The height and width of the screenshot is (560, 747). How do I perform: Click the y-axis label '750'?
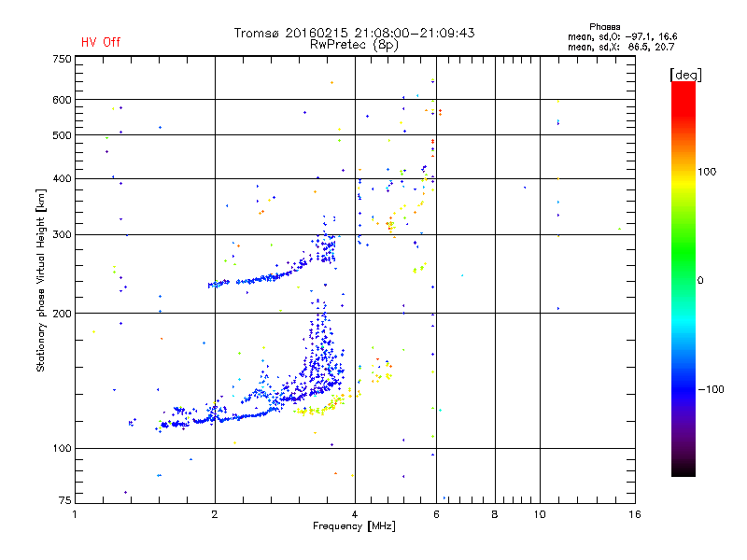point(62,59)
